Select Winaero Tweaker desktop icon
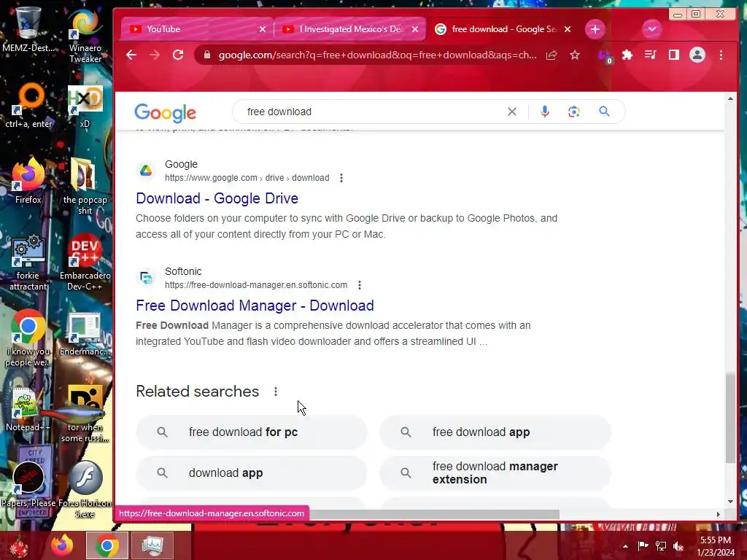This screenshot has height=560, width=747. click(x=85, y=36)
